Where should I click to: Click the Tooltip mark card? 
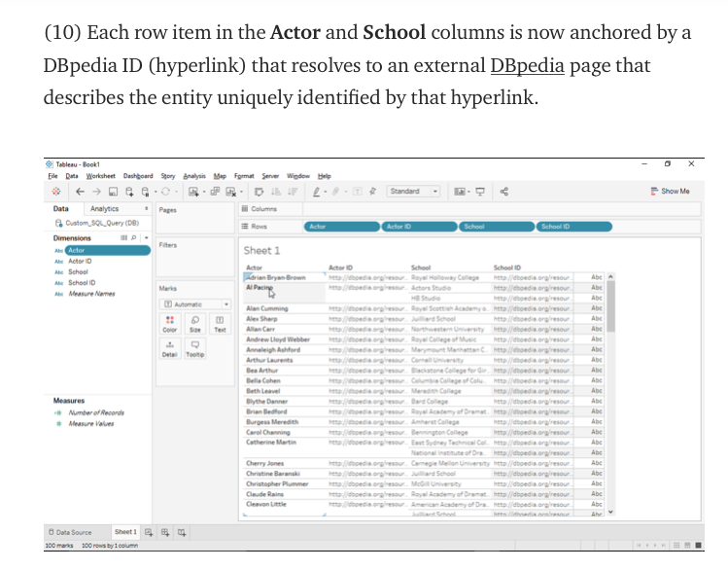(x=195, y=348)
